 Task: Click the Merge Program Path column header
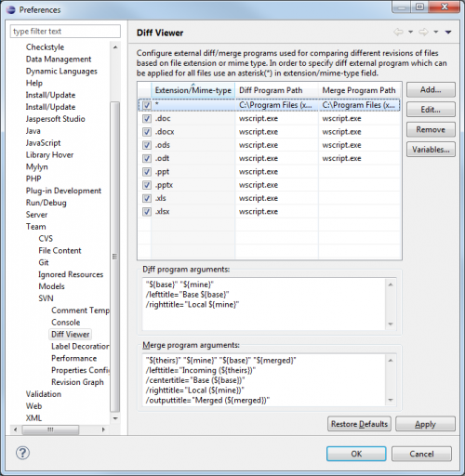click(x=360, y=90)
